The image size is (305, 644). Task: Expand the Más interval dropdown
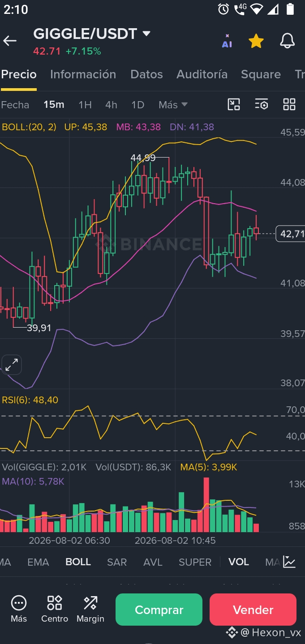coord(173,105)
